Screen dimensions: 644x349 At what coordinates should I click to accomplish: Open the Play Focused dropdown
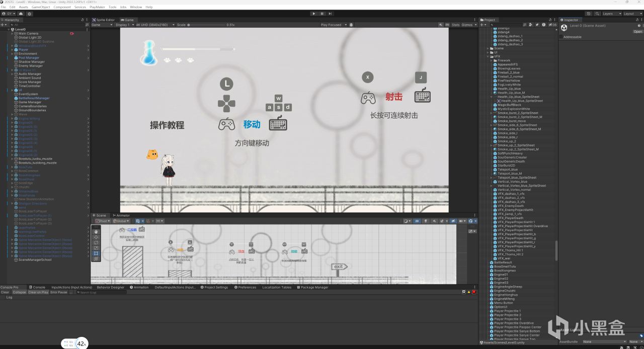333,25
